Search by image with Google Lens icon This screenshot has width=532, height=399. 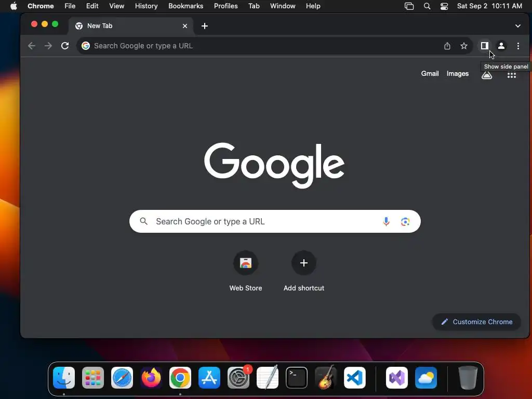tap(405, 221)
